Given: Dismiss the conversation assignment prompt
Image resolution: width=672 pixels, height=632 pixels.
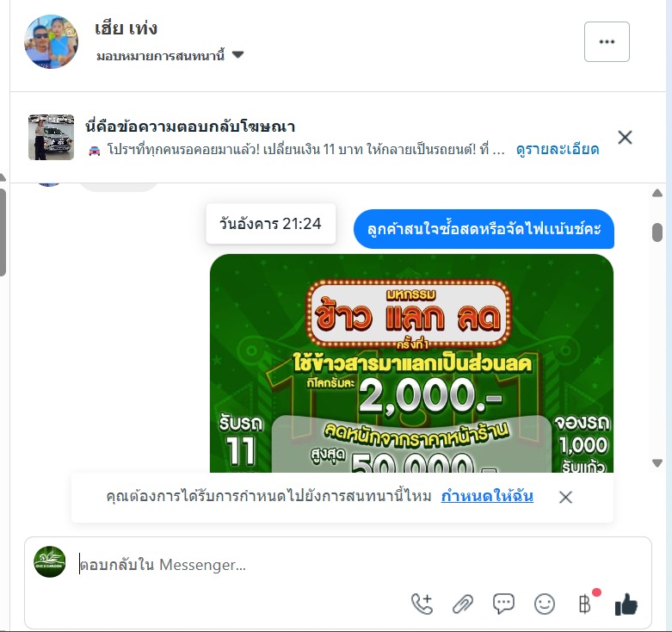Looking at the screenshot, I should 565,498.
